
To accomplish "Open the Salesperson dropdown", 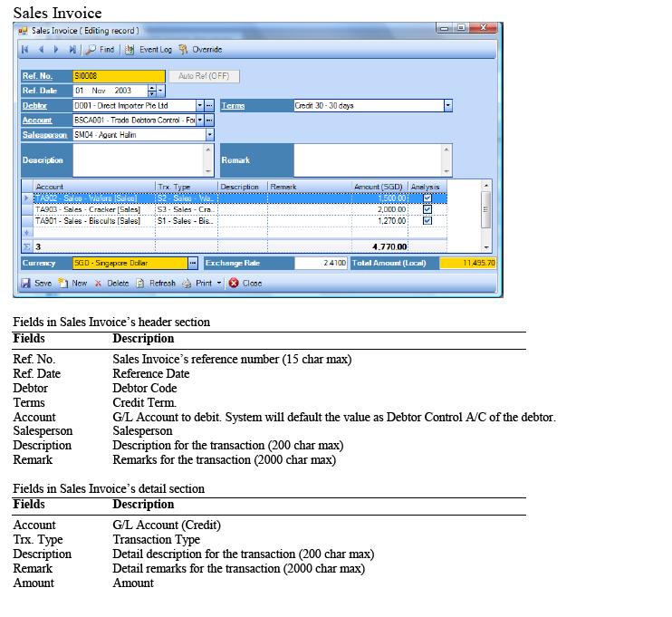I will click(x=210, y=135).
